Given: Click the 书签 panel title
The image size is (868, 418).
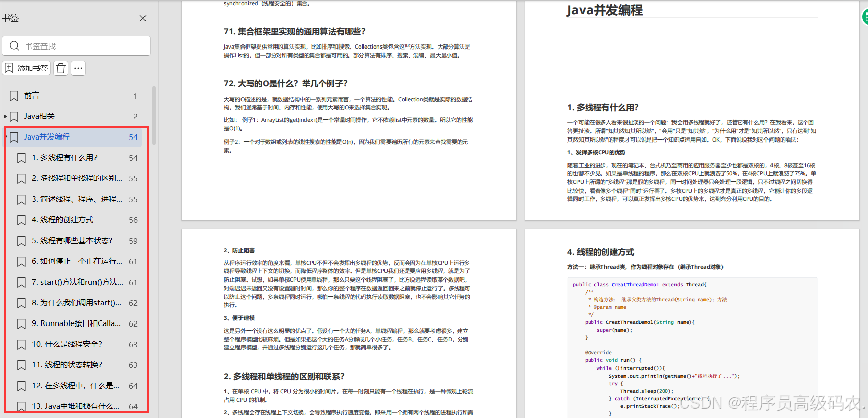Looking at the screenshot, I should (10, 18).
